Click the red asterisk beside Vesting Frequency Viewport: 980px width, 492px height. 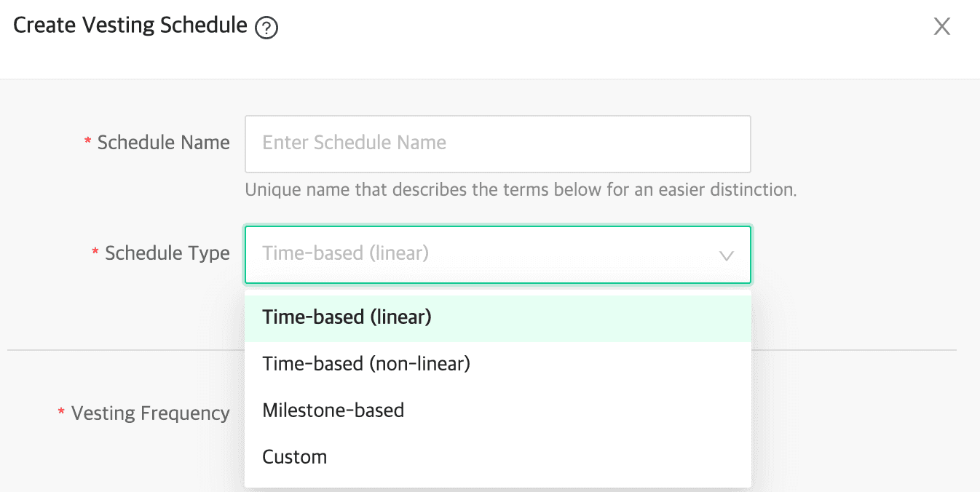pos(62,413)
